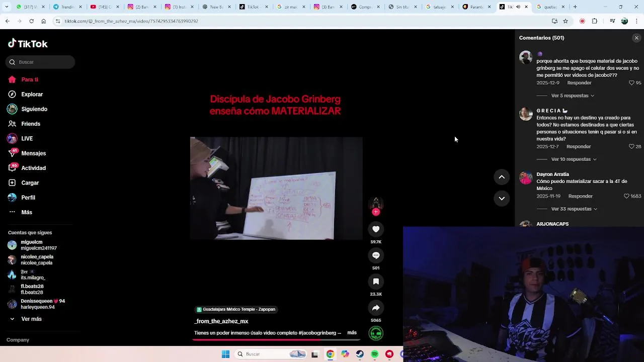Seek in the video progress bar
This screenshot has width=644, height=362.
(276, 340)
